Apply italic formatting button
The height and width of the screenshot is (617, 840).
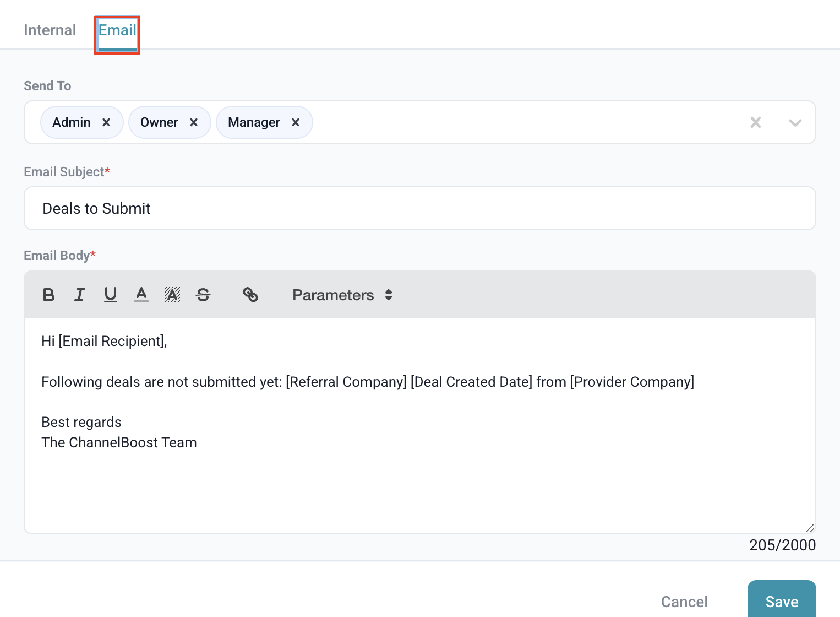point(80,295)
